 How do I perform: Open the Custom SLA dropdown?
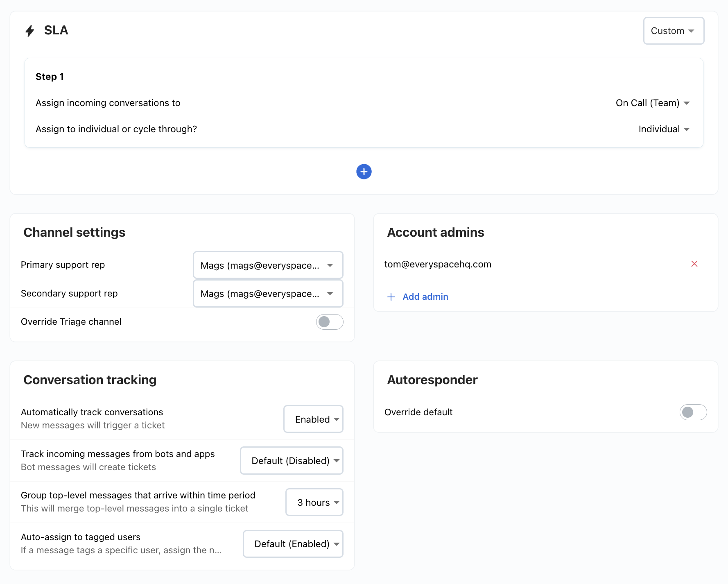(674, 31)
